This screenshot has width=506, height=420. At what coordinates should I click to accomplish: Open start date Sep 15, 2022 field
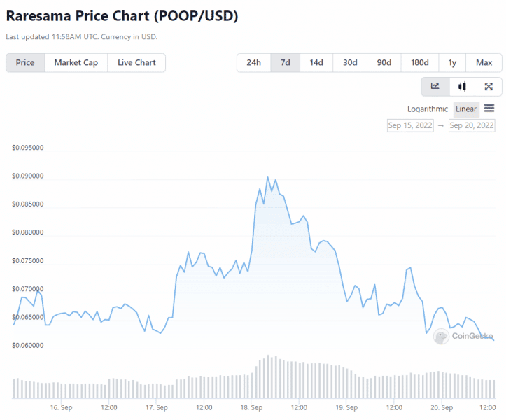(x=410, y=125)
